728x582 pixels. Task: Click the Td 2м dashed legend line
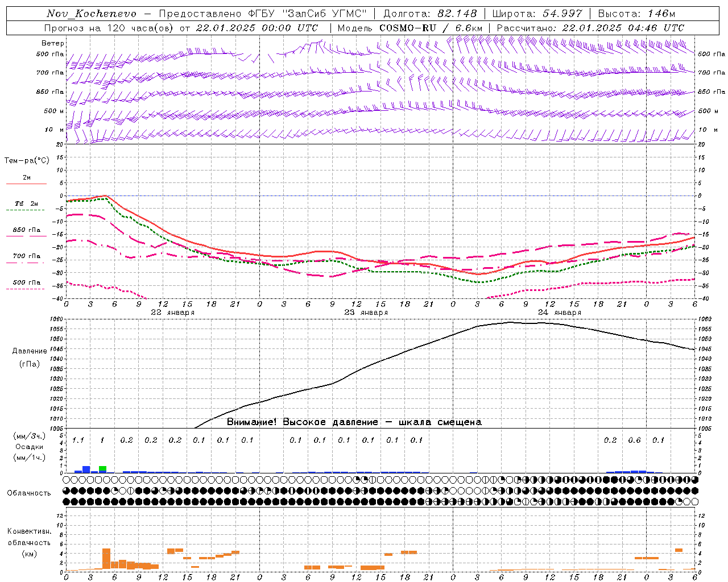pyautogui.click(x=26, y=210)
